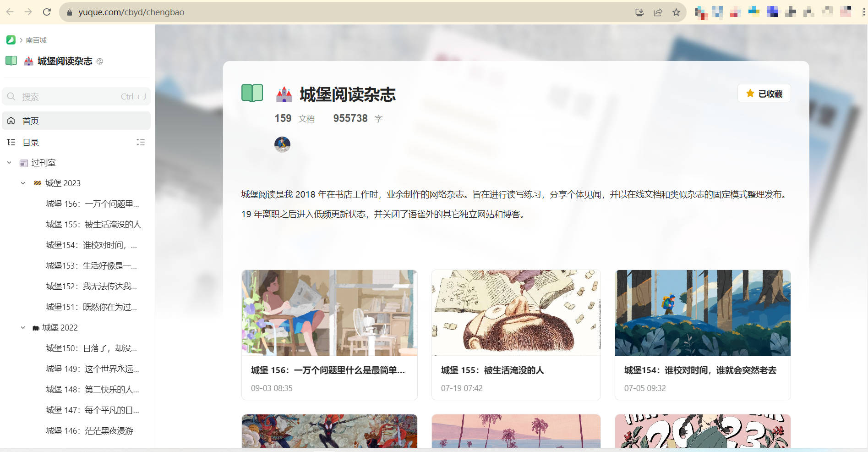
Task: Bookmark this page with star icon
Action: tap(676, 12)
